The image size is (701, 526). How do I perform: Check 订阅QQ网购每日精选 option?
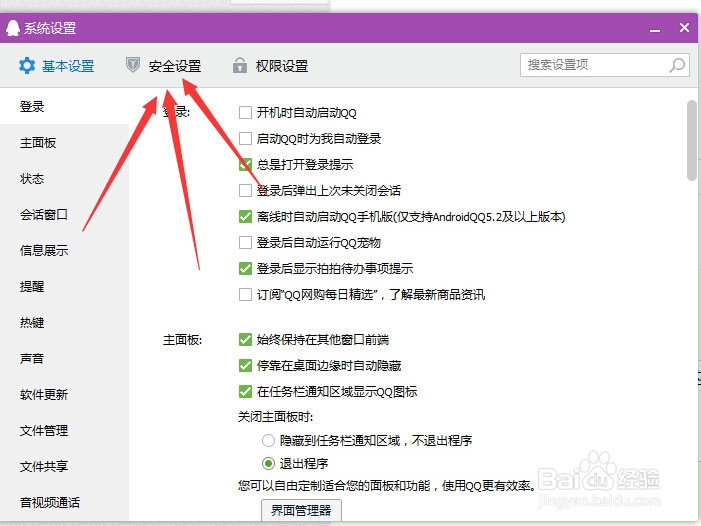[245, 295]
